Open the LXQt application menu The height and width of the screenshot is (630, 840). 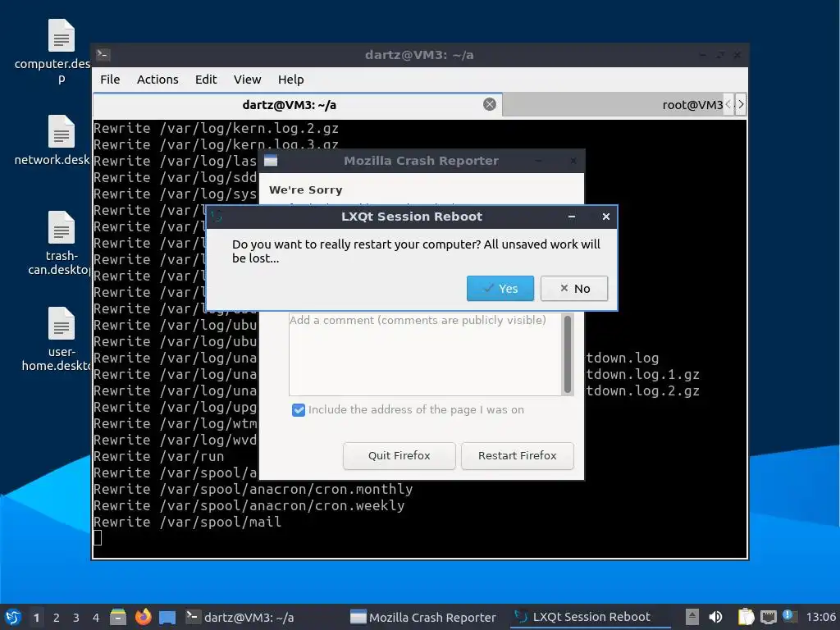click(x=13, y=617)
